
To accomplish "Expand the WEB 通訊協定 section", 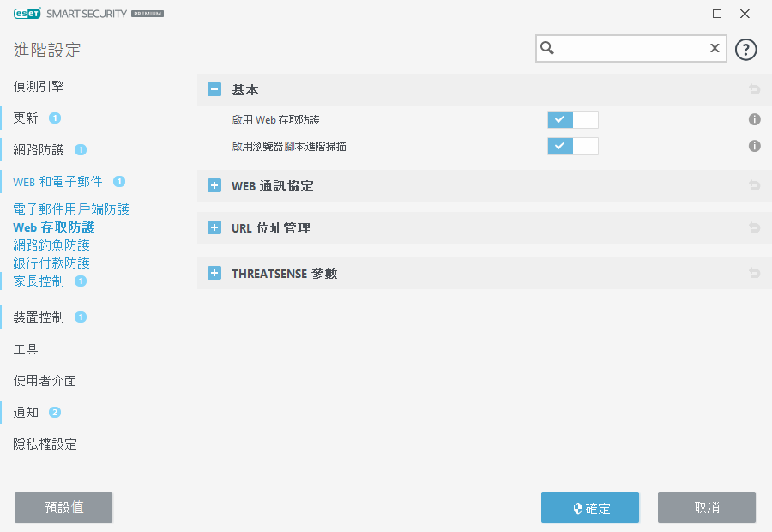I will point(214,185).
